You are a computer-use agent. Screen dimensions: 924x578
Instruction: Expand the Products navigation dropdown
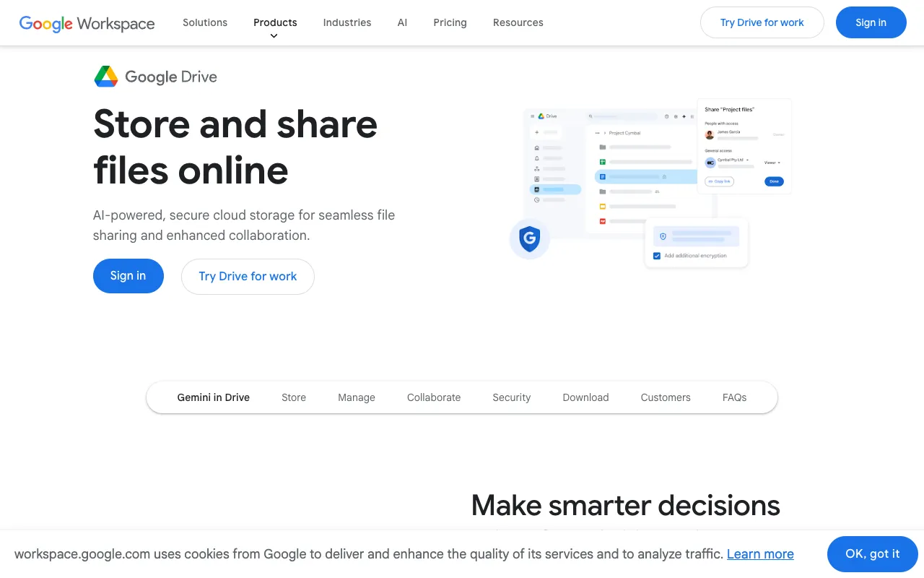click(x=275, y=22)
